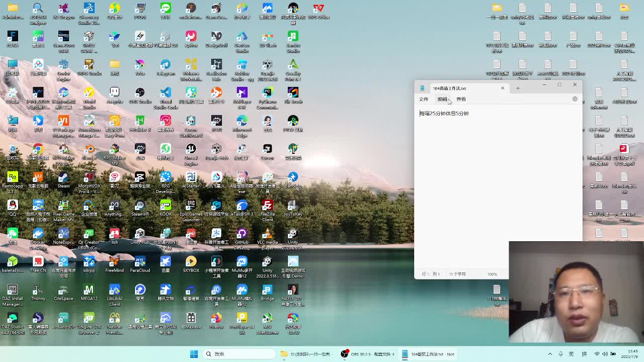644x362 pixels.
Task: Open the 编辑 menu in Notepad
Action: pos(442,99)
